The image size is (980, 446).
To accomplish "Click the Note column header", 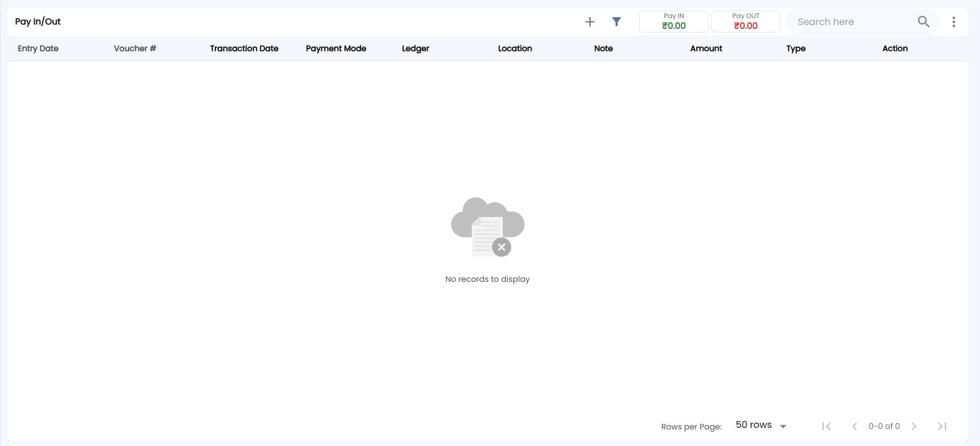I will point(604,48).
